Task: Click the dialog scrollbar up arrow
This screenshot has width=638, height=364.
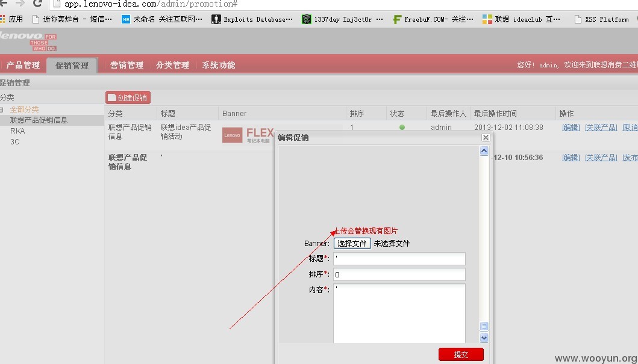Action: tap(484, 151)
